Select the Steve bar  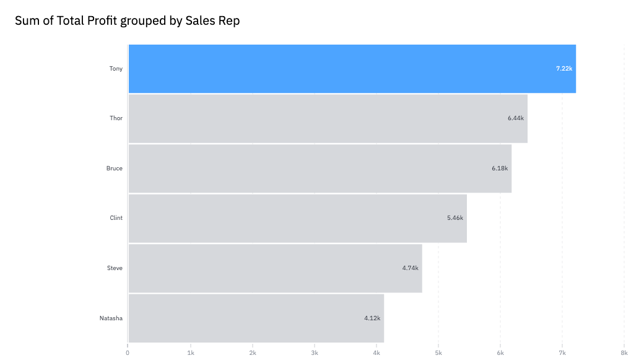pyautogui.click(x=275, y=268)
